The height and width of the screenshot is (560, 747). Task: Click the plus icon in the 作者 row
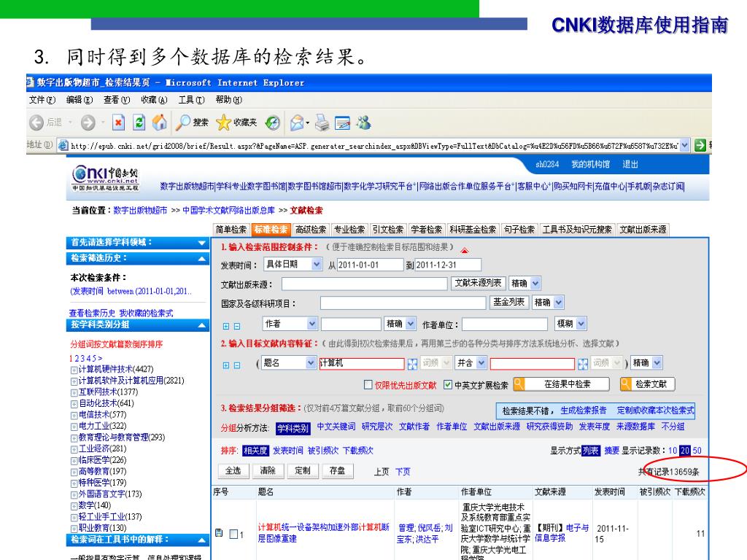226,326
